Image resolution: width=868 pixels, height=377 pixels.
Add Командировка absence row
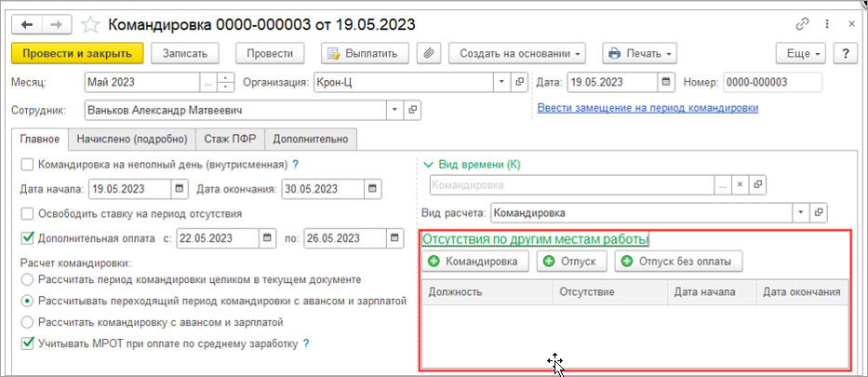pyautogui.click(x=475, y=262)
